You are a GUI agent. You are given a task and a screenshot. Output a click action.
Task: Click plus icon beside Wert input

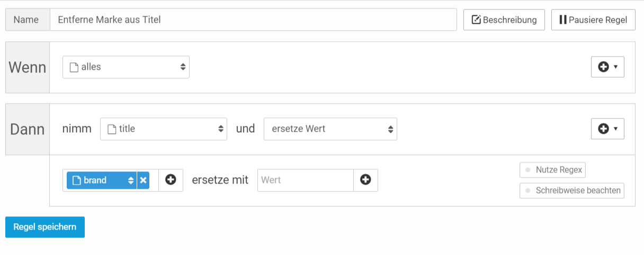(x=365, y=180)
